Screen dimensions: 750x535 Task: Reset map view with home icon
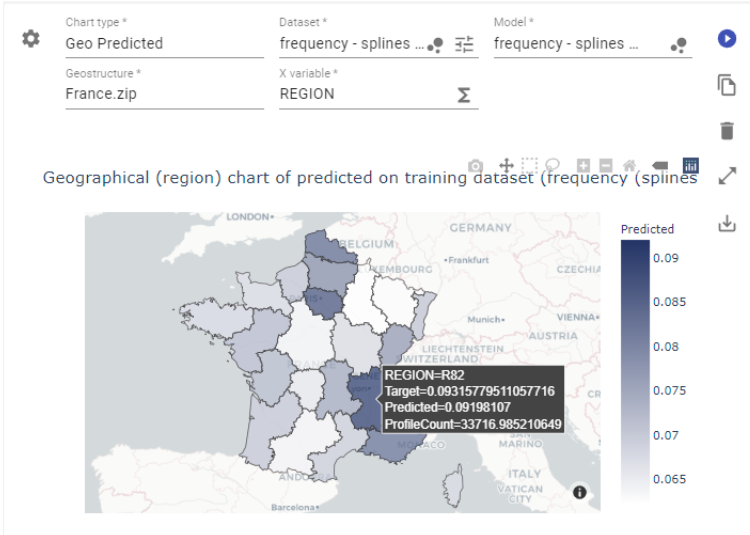[x=629, y=165]
